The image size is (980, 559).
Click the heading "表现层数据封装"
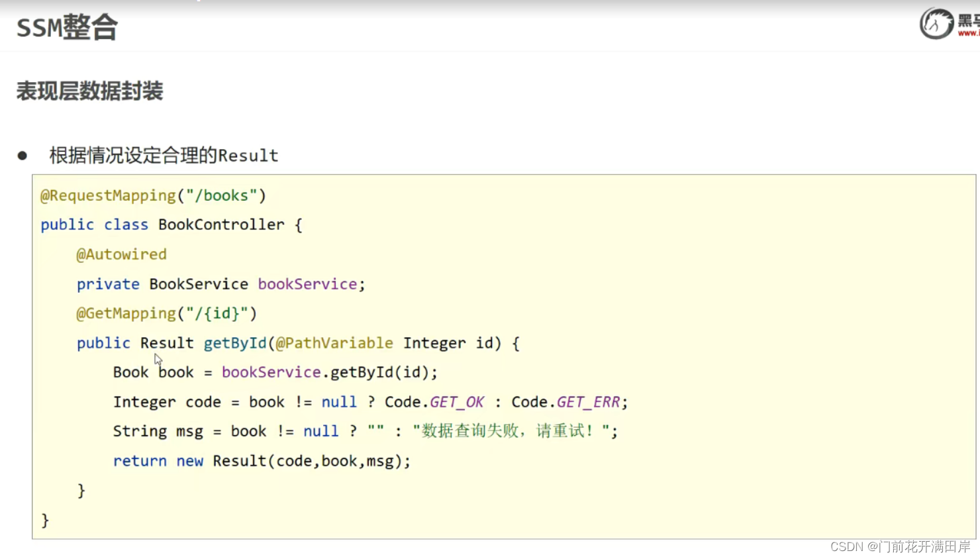89,91
